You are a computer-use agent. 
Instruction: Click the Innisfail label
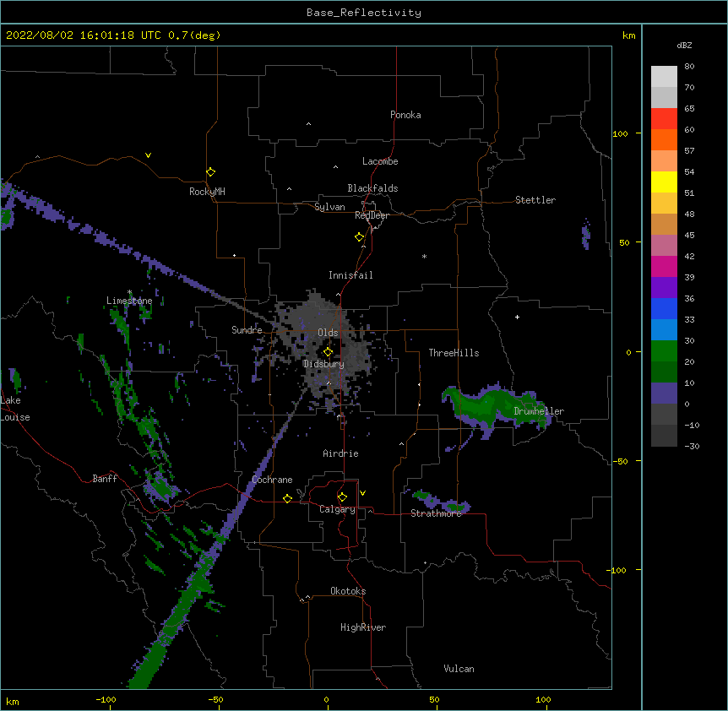[350, 275]
